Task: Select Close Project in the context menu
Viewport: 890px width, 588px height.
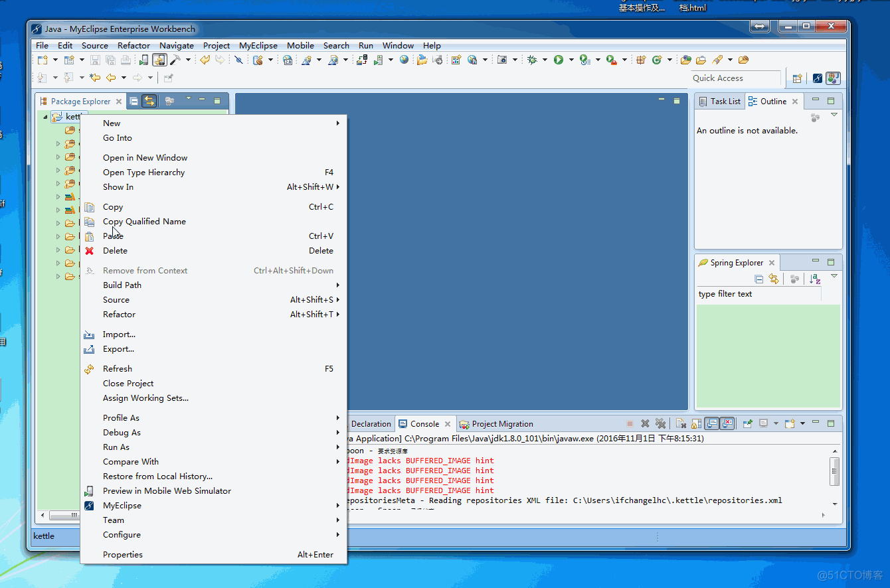Action: click(213, 384)
